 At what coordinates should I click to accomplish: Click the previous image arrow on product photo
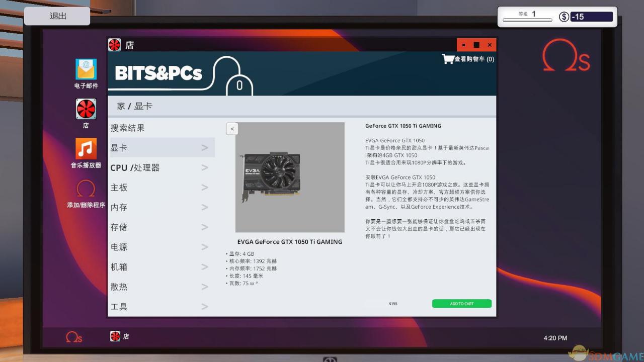point(232,129)
